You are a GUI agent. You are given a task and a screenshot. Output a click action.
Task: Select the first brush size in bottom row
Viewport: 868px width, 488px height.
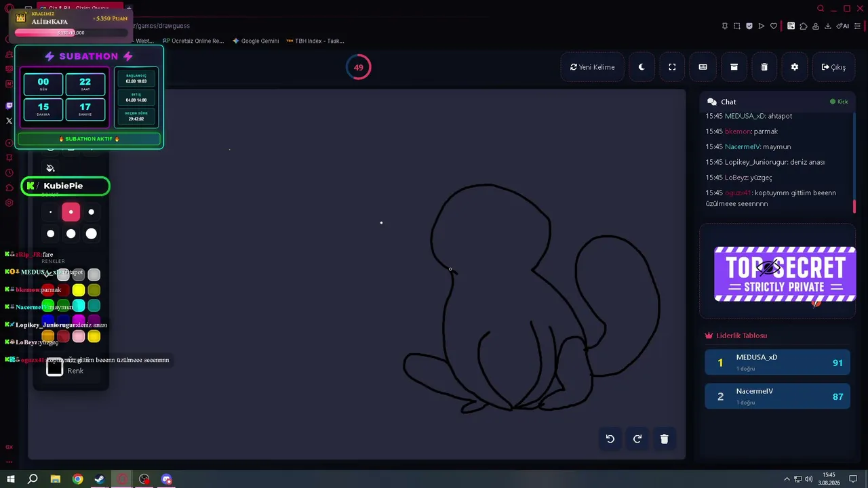[x=50, y=234]
